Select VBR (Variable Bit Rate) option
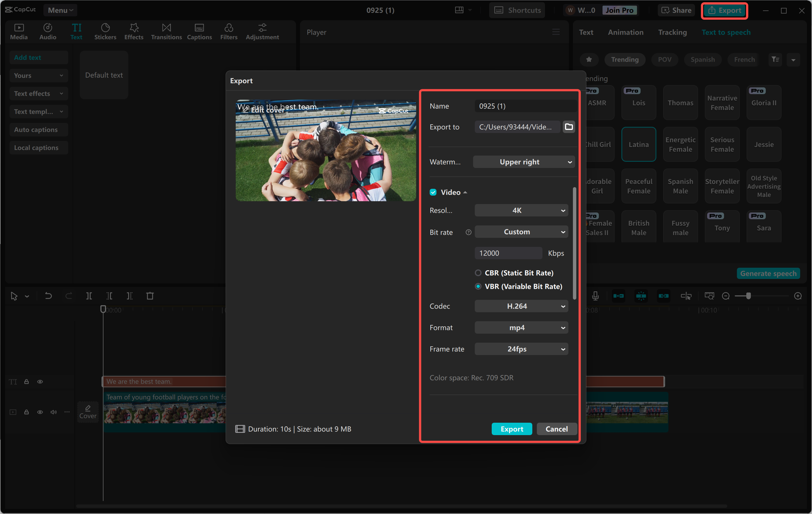 click(x=478, y=286)
